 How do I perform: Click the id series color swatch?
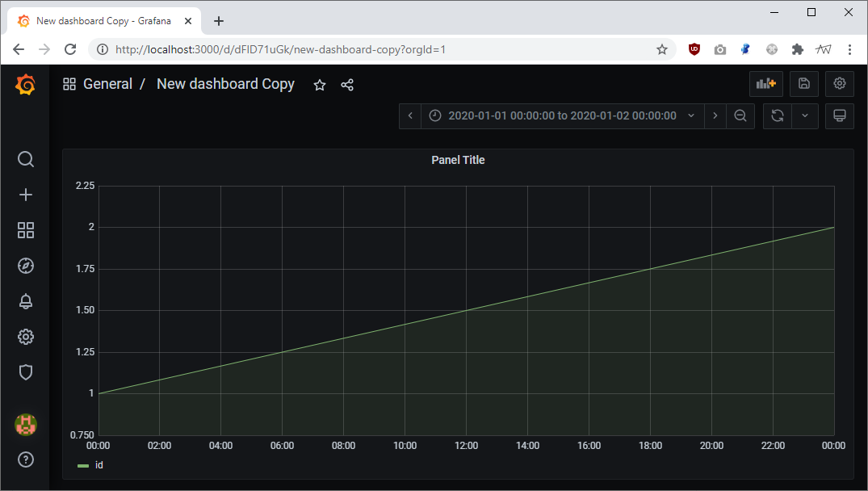click(x=83, y=465)
